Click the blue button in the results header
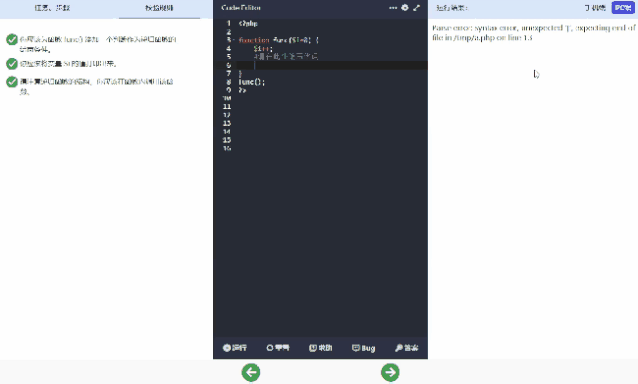 [623, 8]
